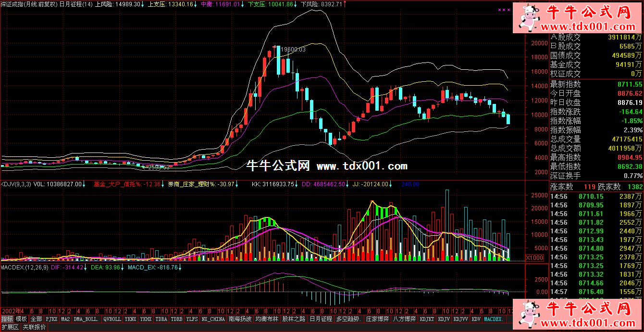Click the KDJV(9,3,3) indicator label
The image size is (644, 332).
point(15,184)
